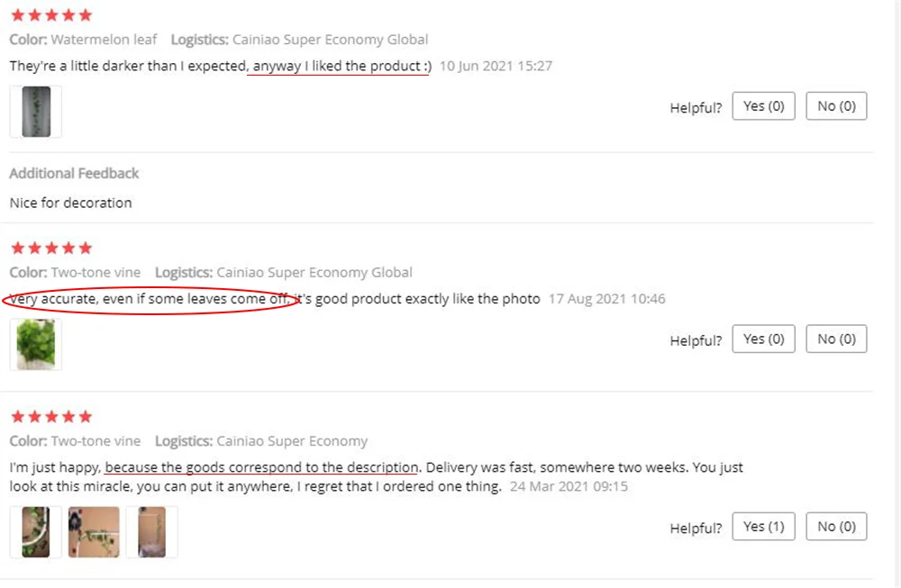Screen dimensions: 901x588
Task: Open Watermelon leaf review photo thumbnail
Action: pyautogui.click(x=36, y=112)
